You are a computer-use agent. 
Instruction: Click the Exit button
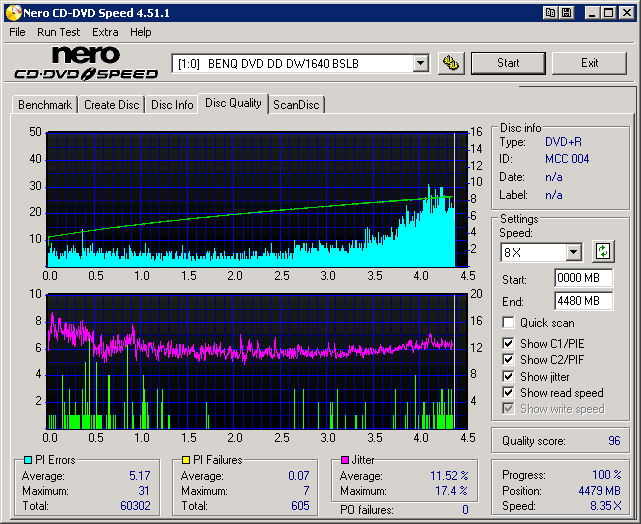click(589, 63)
